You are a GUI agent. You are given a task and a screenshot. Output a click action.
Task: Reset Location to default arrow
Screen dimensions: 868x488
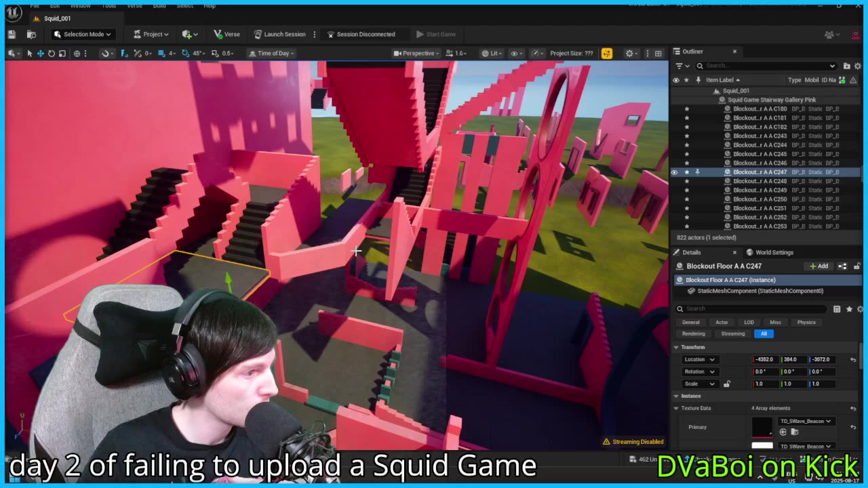853,359
